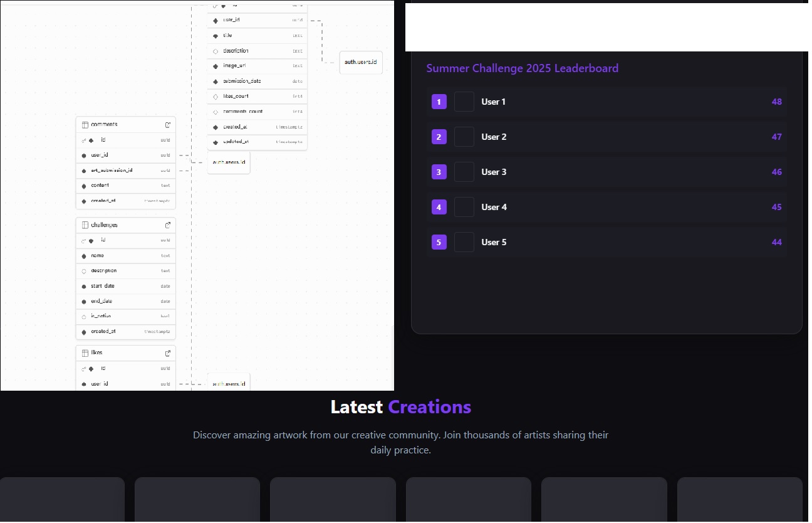Screen dimensions: 812x523
Task: Select the User 4 name on the leaderboard
Action: 494,207
